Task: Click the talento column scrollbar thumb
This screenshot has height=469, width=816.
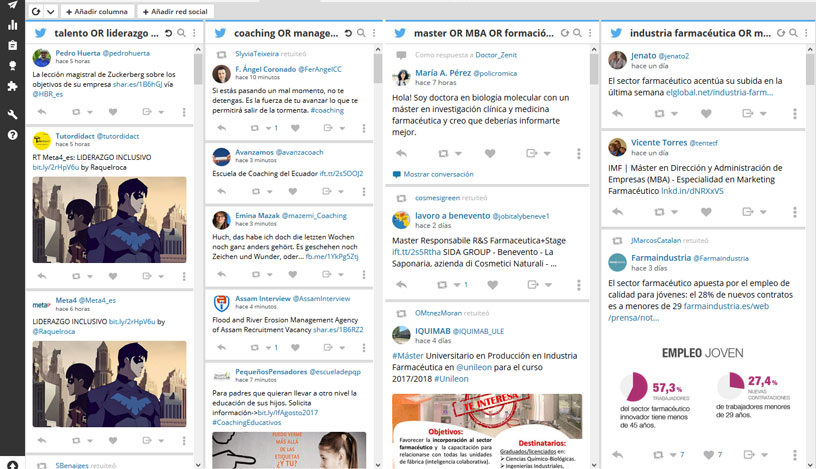Action: pyautogui.click(x=198, y=69)
